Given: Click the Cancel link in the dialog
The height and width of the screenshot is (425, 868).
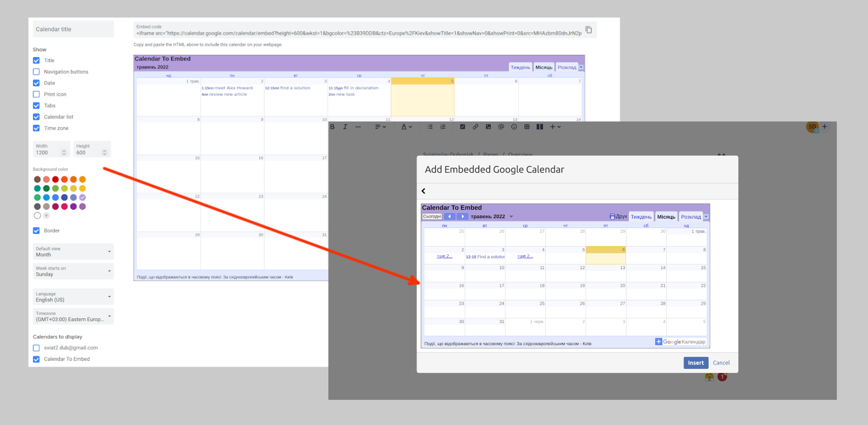Looking at the screenshot, I should point(721,363).
